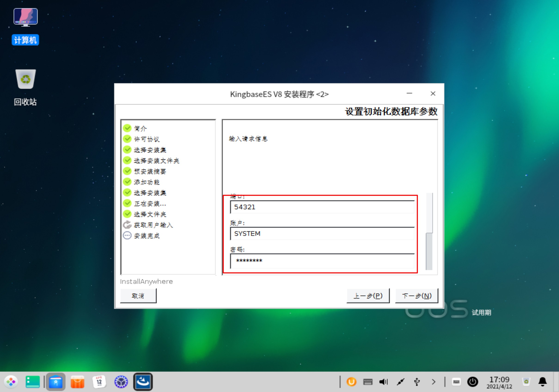Click the port field containing 54321
Viewport: 559px width, 392px height.
(322, 207)
